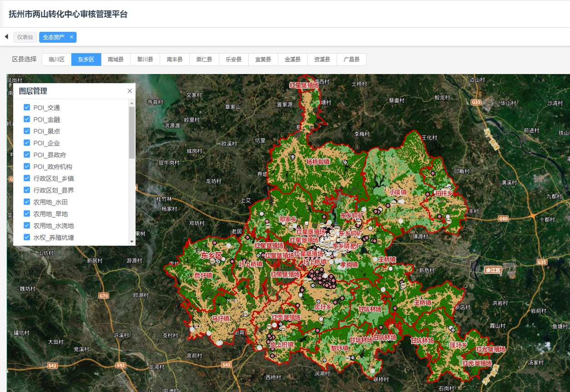Select the 临川区 district tab
570x392 pixels.
[x=57, y=60]
